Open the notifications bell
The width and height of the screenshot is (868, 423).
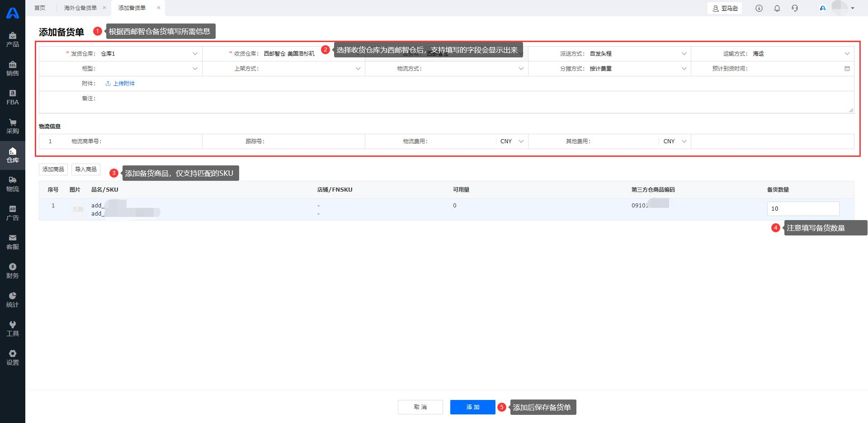[777, 8]
